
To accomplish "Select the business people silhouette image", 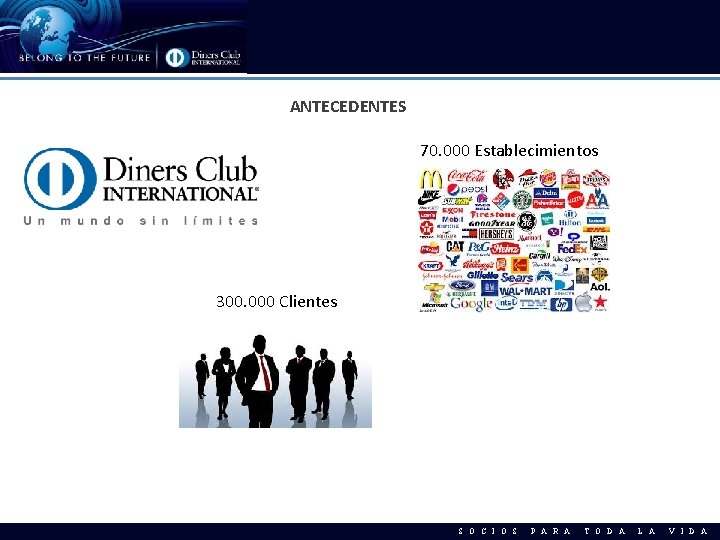I will pos(276,381).
